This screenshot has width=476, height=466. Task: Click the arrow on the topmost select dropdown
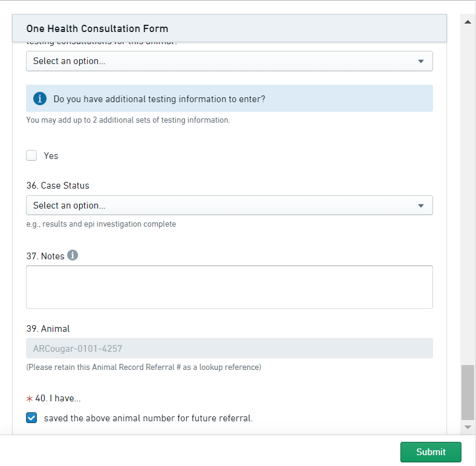coord(421,61)
